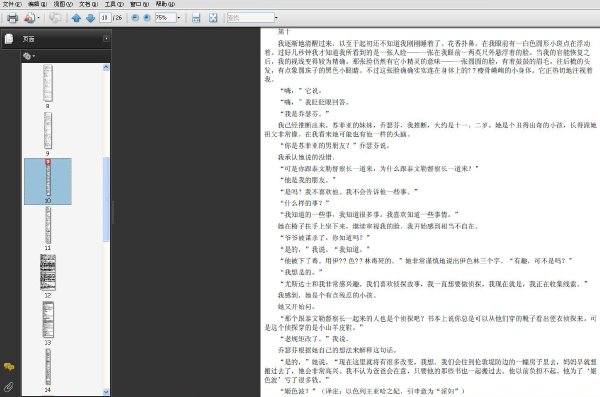Fit the page to window width
600x397 pixels.
(196, 18)
